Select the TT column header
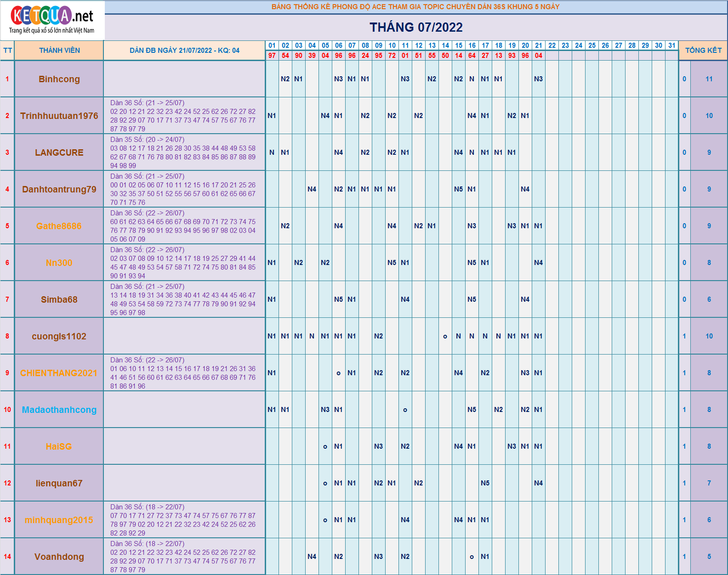Screen dimensions: 728x575 pos(7,51)
